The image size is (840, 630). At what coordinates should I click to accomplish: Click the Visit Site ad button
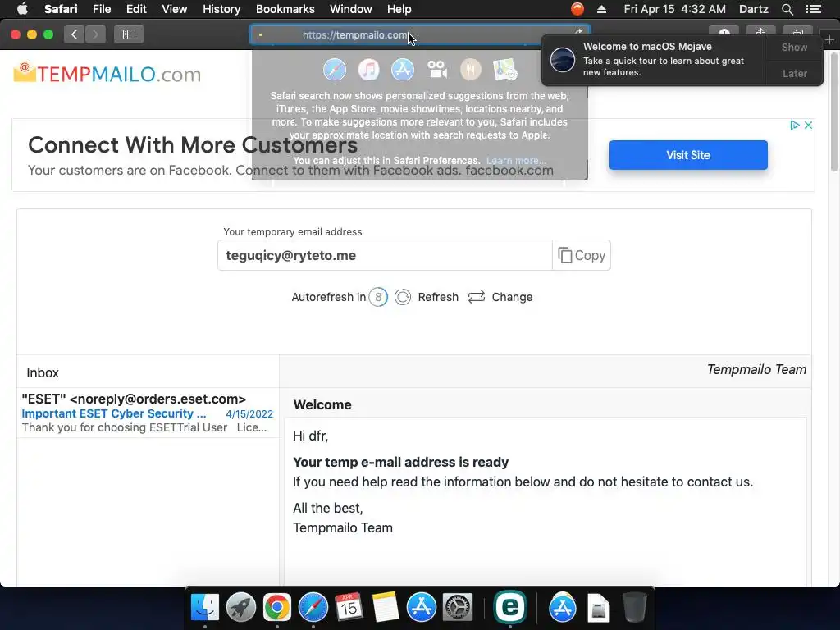(688, 155)
